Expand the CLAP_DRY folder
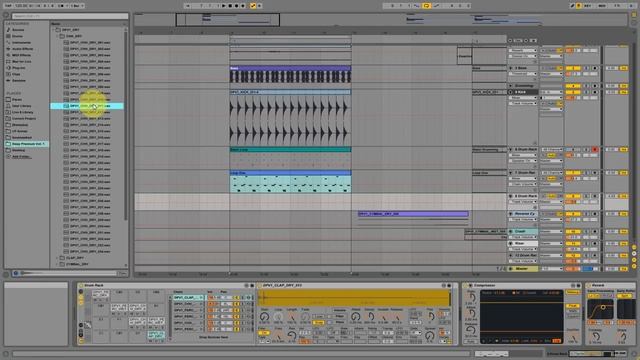640x360 pixels. [58, 258]
